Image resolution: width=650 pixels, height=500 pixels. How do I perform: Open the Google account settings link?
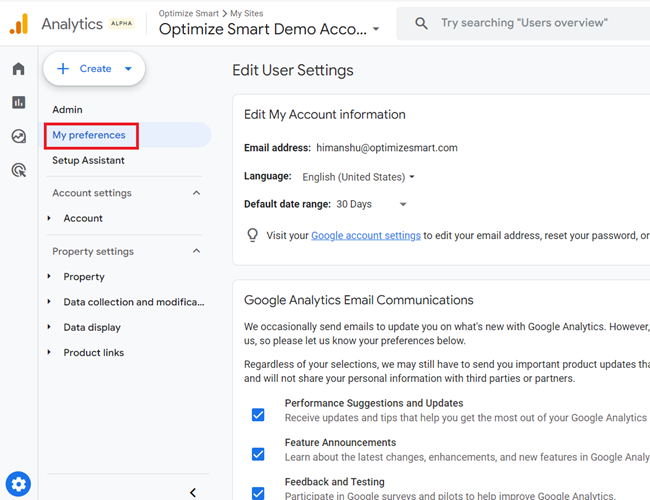click(x=366, y=235)
